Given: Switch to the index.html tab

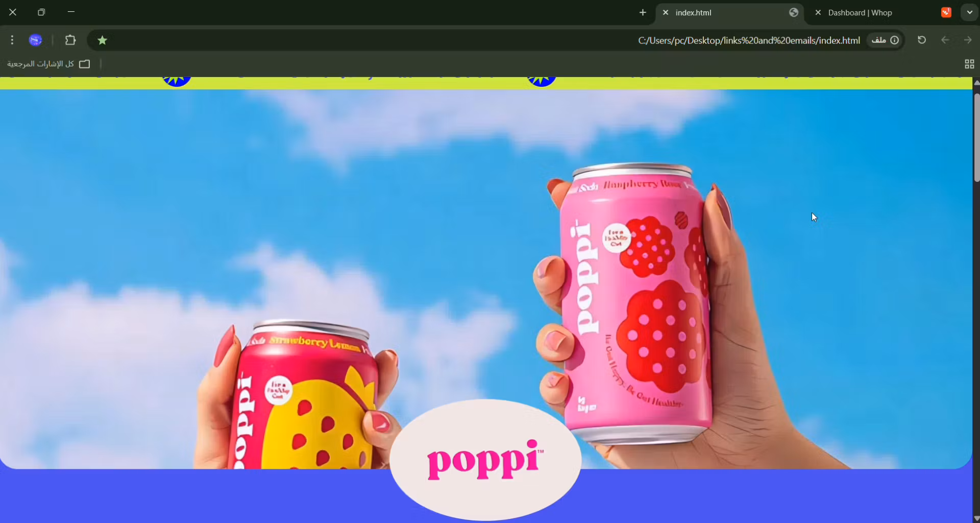Looking at the screenshot, I should (730, 13).
